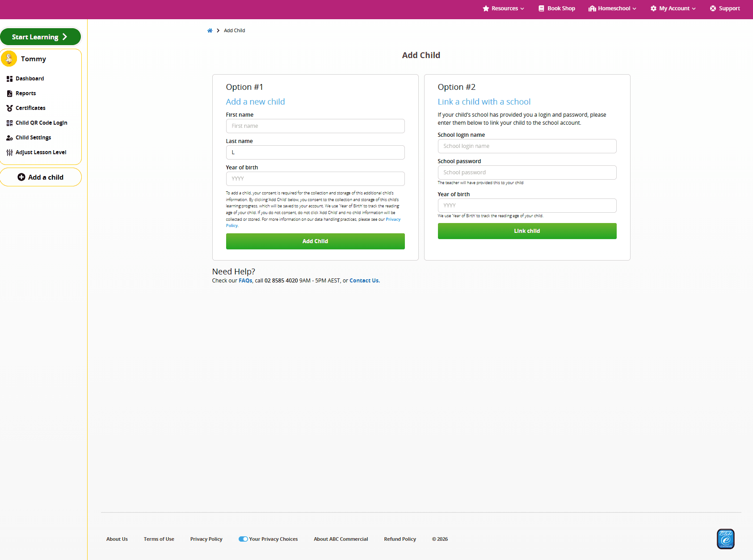The height and width of the screenshot is (560, 753).
Task: Click the My Account gear icon
Action: pyautogui.click(x=653, y=8)
